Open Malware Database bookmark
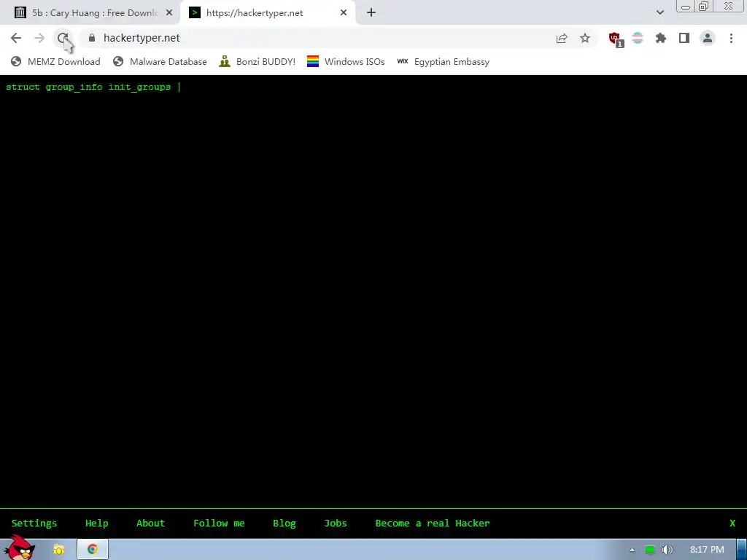747x560 pixels. [160, 62]
